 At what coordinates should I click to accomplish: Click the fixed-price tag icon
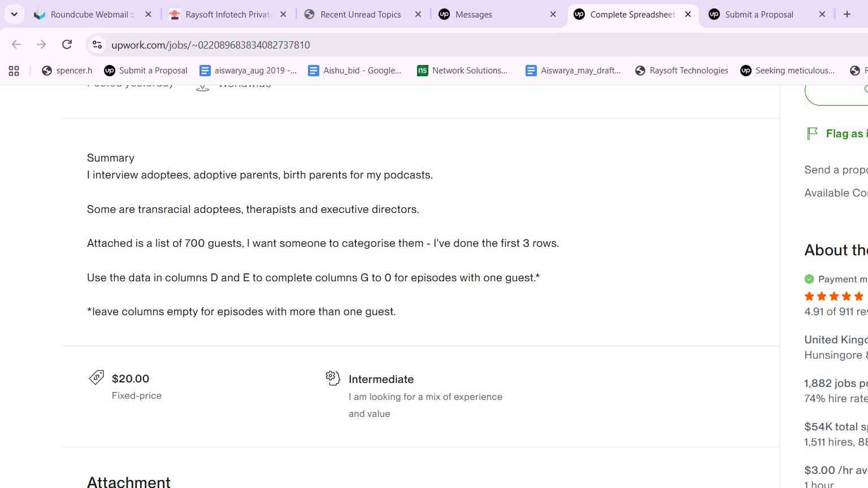click(97, 377)
